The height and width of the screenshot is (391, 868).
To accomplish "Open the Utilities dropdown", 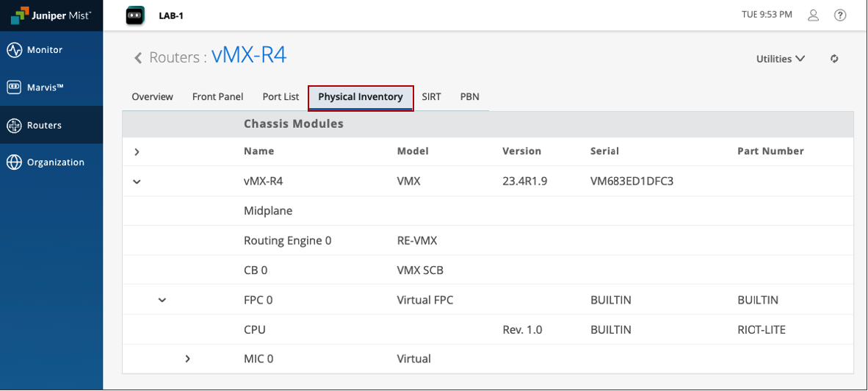I will (781, 59).
